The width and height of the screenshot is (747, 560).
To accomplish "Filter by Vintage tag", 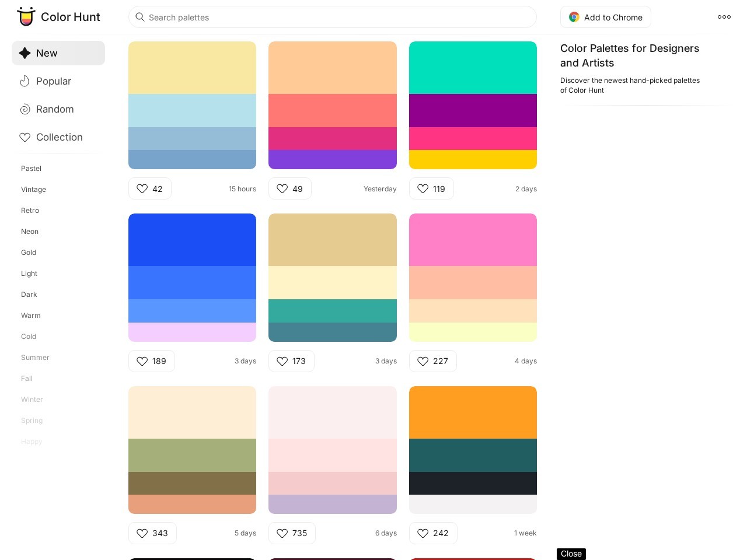I will pyautogui.click(x=33, y=190).
